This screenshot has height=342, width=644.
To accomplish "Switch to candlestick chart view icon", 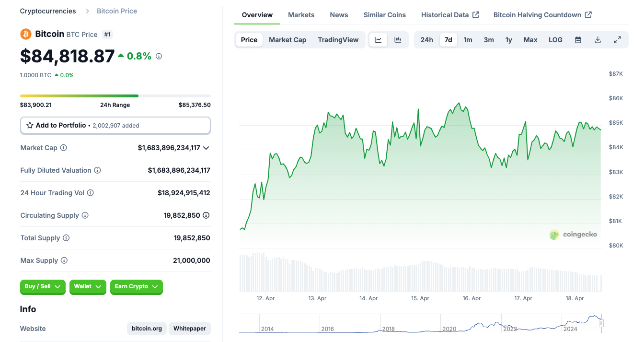I will (398, 40).
